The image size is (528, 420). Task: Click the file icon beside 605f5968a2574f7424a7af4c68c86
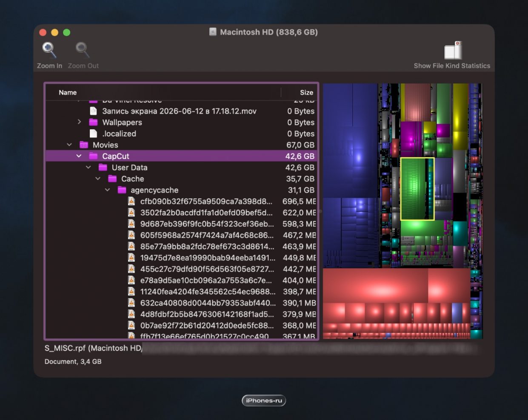point(131,235)
